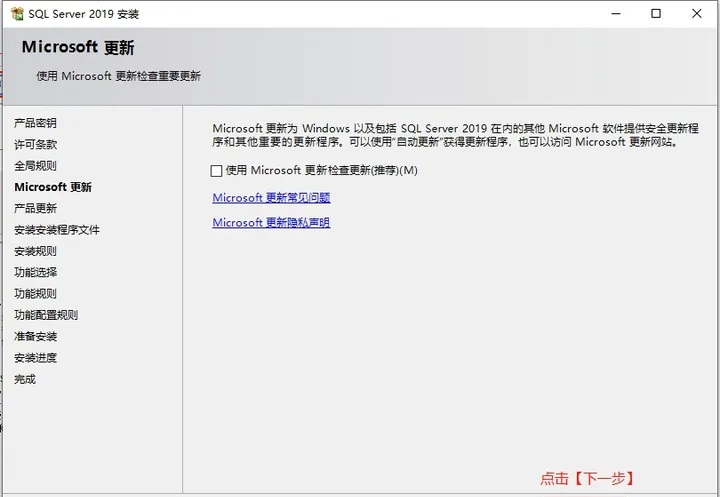
Task: Click the Microsoft 更新 page heading
Action: 78,47
